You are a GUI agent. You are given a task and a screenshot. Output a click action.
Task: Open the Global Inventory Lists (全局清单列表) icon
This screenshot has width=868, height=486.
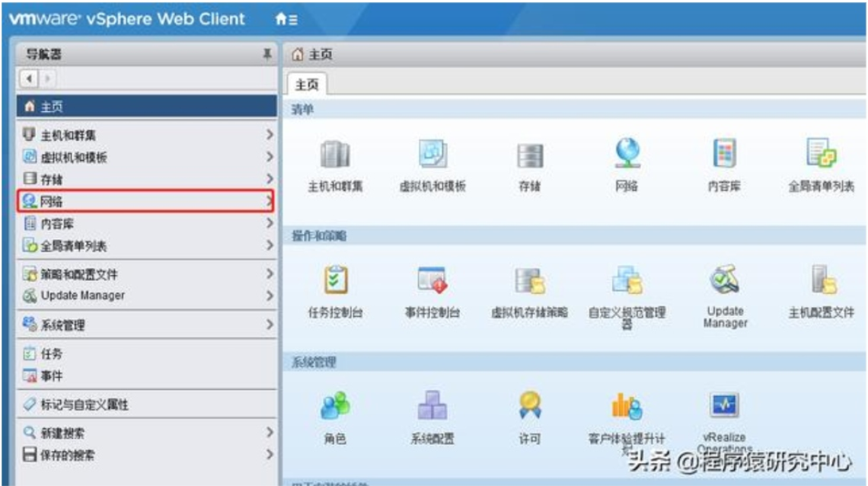(822, 153)
